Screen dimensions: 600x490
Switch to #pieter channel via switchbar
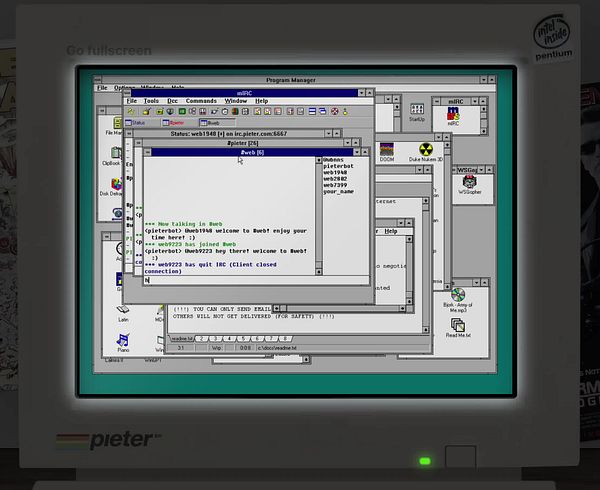tap(178, 123)
